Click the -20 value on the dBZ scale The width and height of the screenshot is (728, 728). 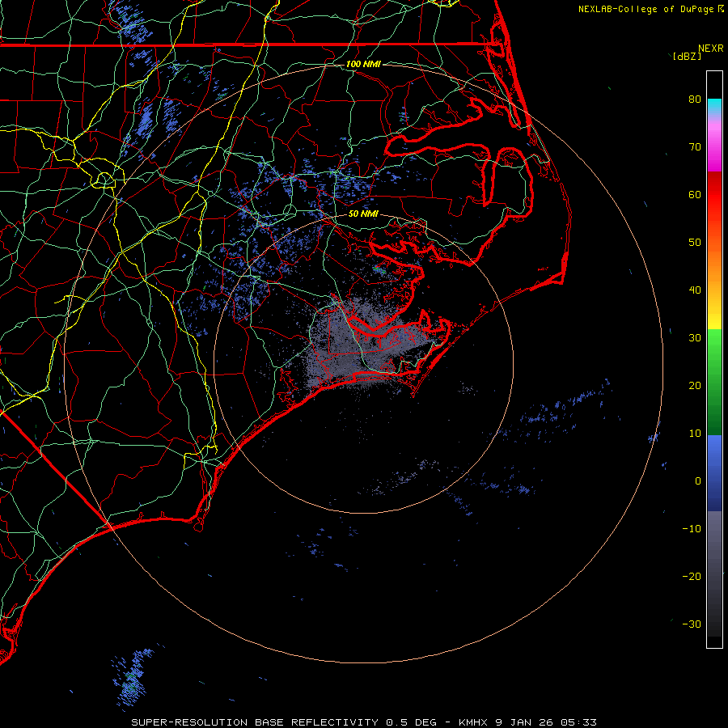click(692, 577)
